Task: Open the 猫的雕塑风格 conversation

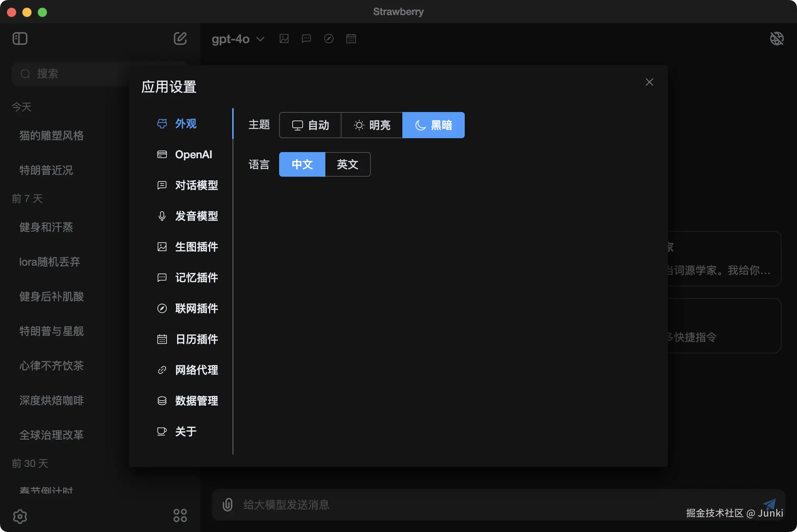Action: (52, 136)
